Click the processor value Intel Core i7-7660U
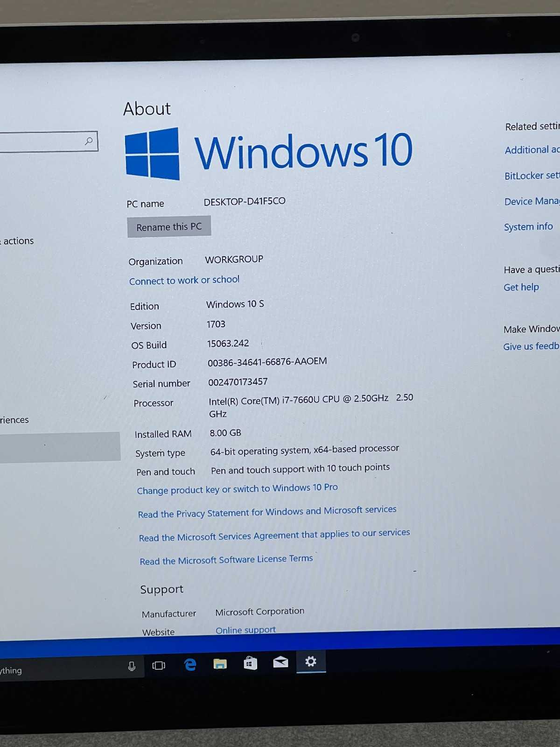The height and width of the screenshot is (747, 560). 311,406
